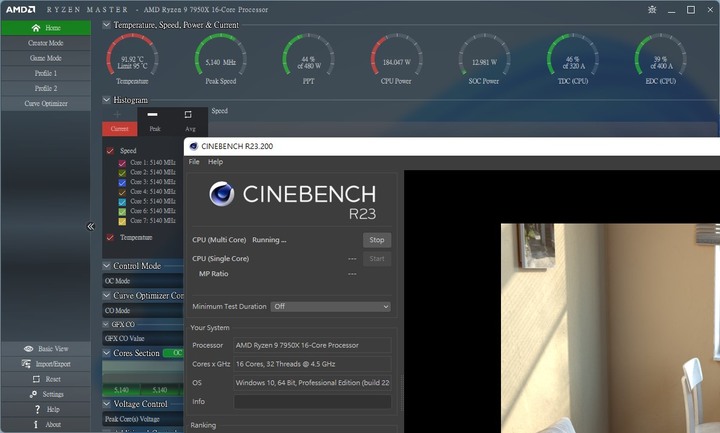Toggle Core 6 5140 MHz checkbox
The image size is (720, 433).
[122, 211]
